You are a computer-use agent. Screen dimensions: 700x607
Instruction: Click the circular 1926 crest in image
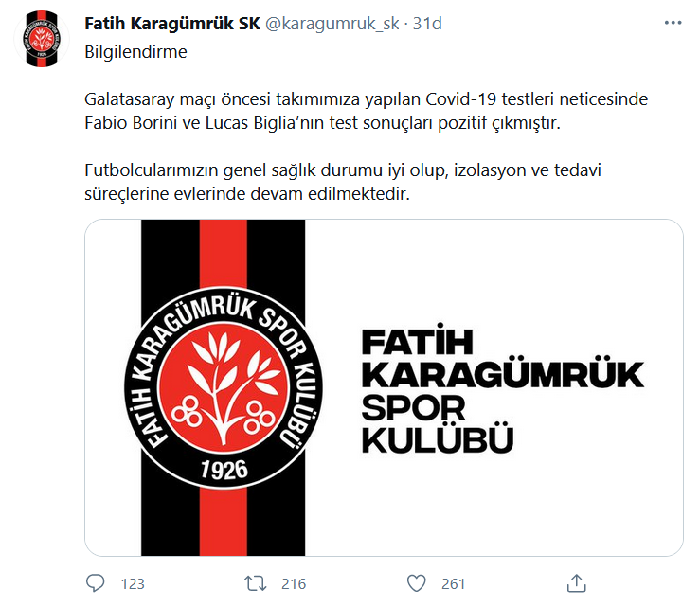tap(224, 387)
